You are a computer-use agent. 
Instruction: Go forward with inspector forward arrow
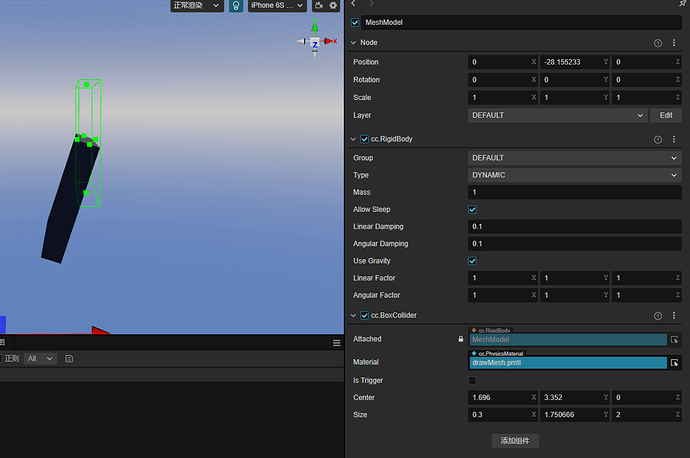click(x=371, y=4)
